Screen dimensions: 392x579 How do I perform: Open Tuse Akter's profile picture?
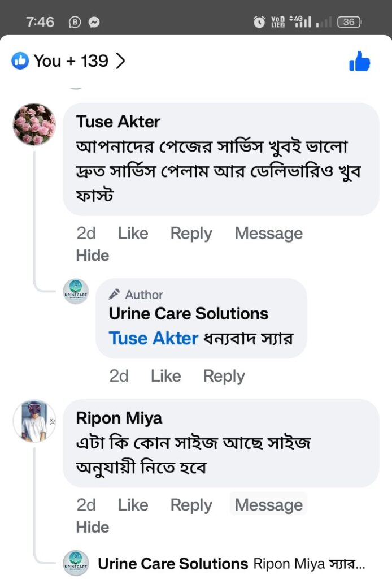point(34,124)
